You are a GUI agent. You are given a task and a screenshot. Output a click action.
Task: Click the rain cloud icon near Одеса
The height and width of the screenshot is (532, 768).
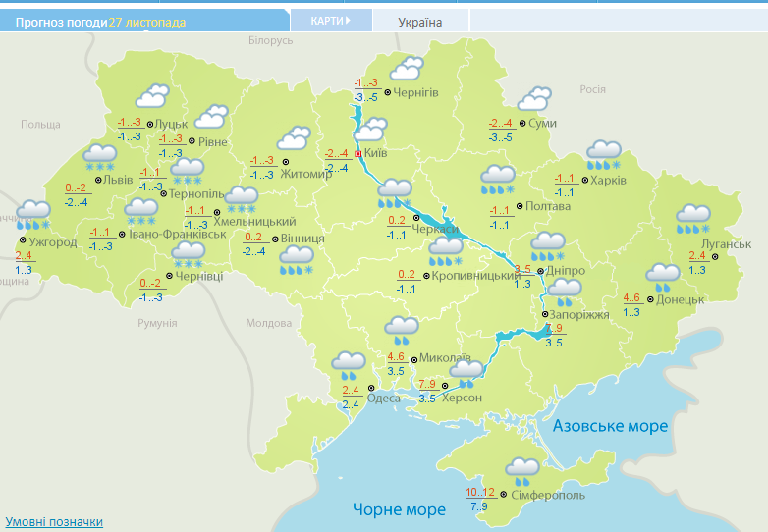click(x=349, y=366)
